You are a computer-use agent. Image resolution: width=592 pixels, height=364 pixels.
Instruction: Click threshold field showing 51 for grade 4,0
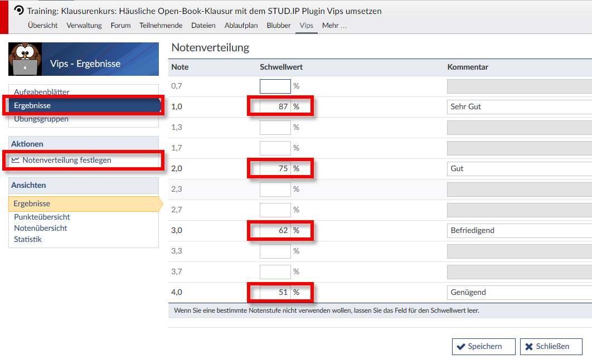[x=275, y=292]
